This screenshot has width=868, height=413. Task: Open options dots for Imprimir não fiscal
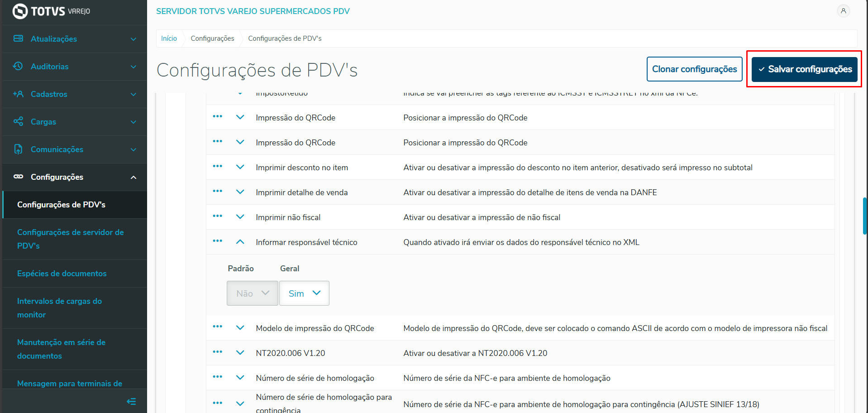coord(218,216)
